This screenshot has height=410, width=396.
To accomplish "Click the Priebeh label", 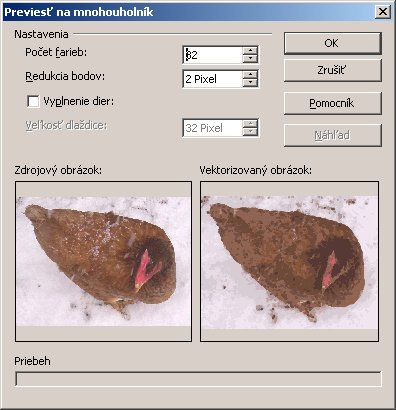I will click(x=32, y=361).
